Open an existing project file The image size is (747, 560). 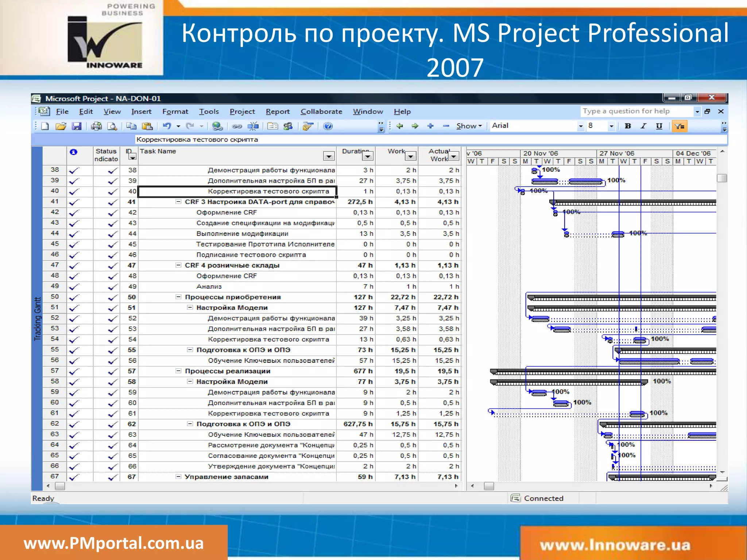click(61, 126)
